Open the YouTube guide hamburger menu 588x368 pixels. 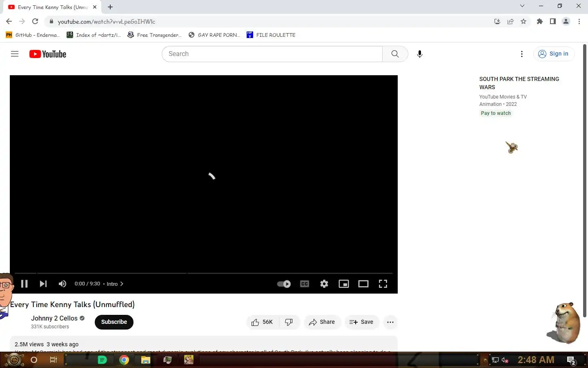15,54
